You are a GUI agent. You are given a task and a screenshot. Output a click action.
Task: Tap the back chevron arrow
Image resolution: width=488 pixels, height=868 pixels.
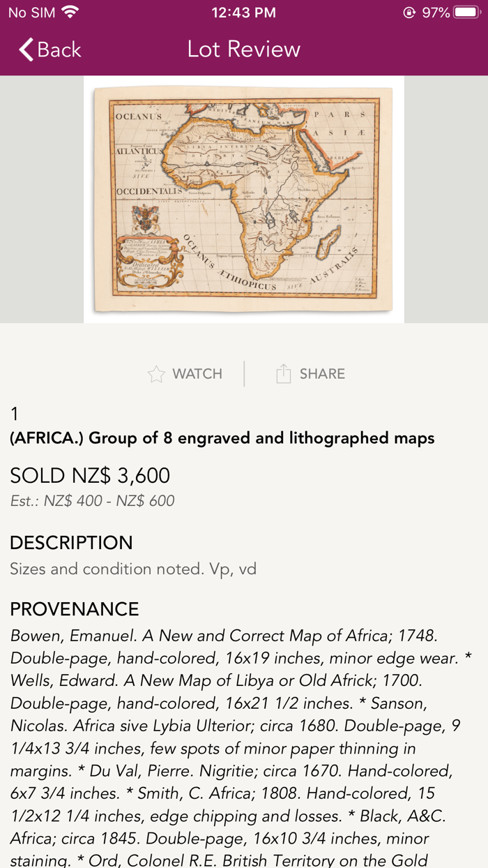pyautogui.click(x=26, y=50)
